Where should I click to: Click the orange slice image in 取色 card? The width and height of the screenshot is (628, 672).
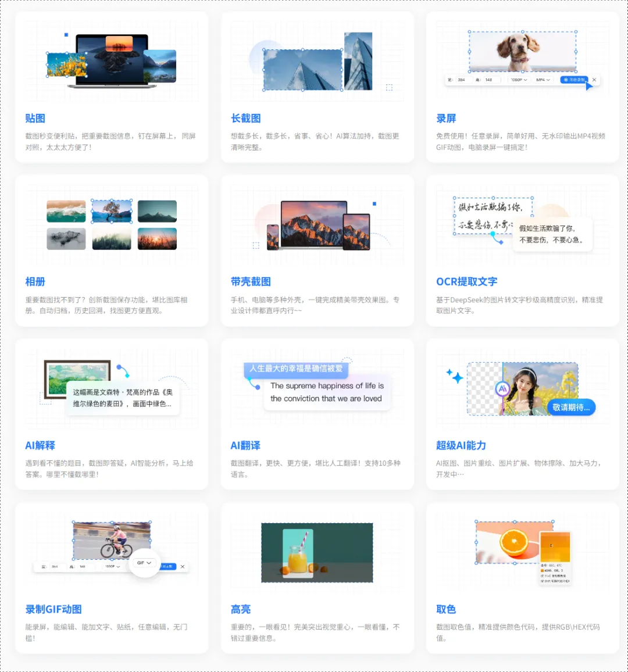point(513,542)
